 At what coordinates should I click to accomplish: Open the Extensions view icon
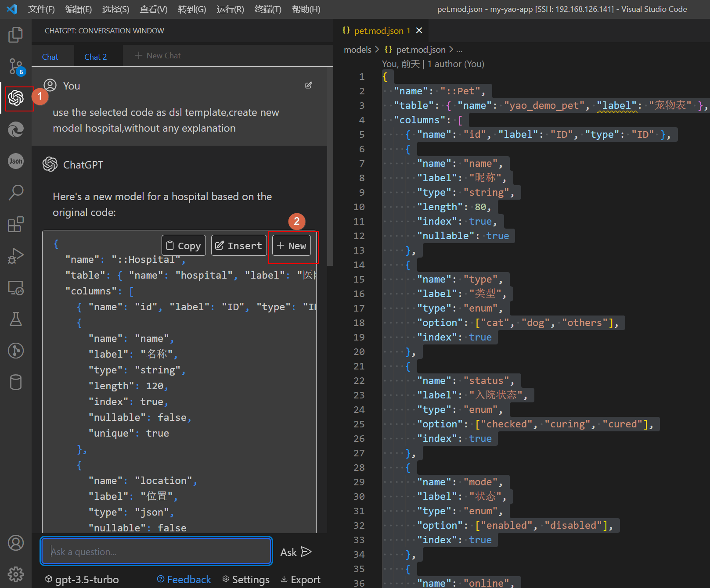click(x=16, y=224)
